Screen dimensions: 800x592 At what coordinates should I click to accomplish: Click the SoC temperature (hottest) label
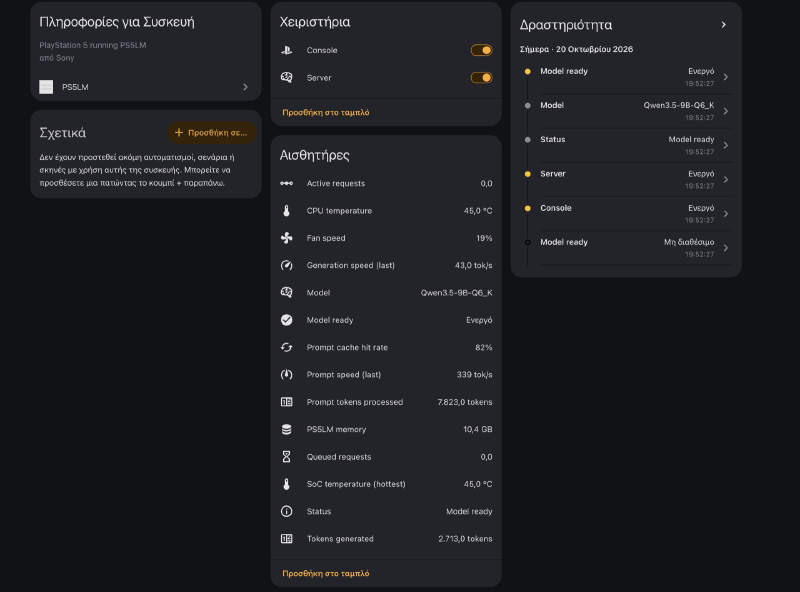click(x=356, y=484)
